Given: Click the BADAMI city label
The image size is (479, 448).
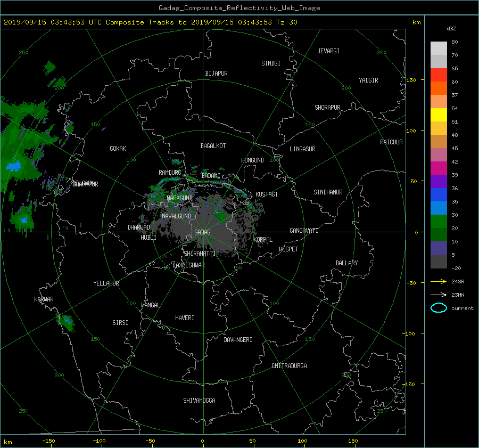Looking at the screenshot, I should pyautogui.click(x=211, y=176).
